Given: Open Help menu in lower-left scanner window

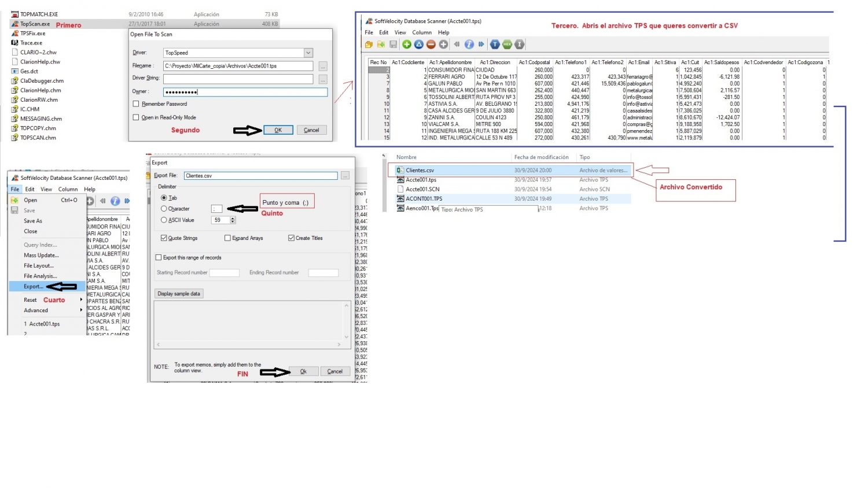Looking at the screenshot, I should pos(90,189).
